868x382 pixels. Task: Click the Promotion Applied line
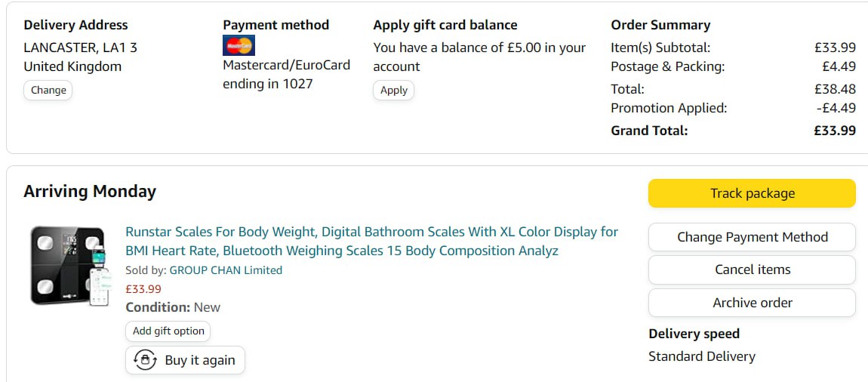(669, 108)
